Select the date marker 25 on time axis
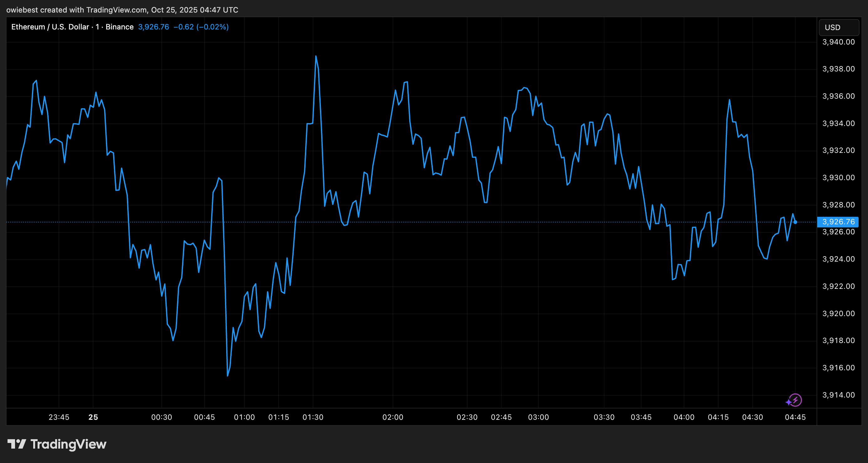868x463 pixels. (x=93, y=417)
